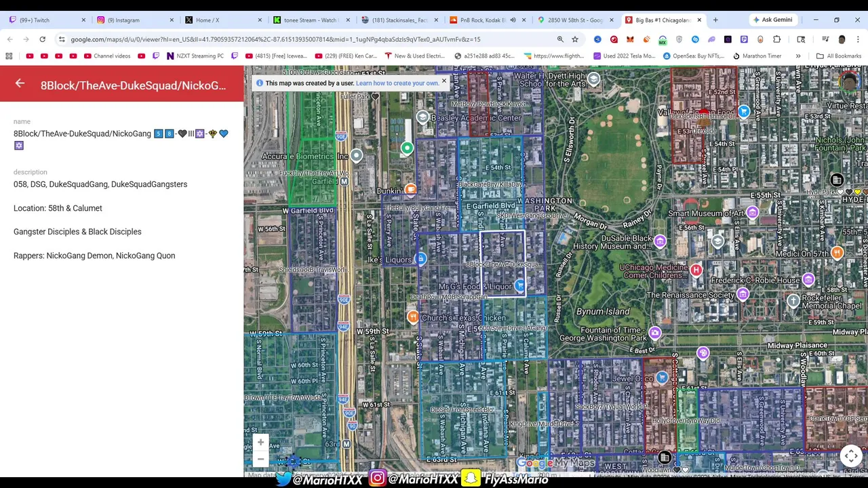Image resolution: width=868 pixels, height=488 pixels.
Task: Click 'Rappers: NickoGang Demon, NickoGang Quon' text
Action: click(94, 256)
